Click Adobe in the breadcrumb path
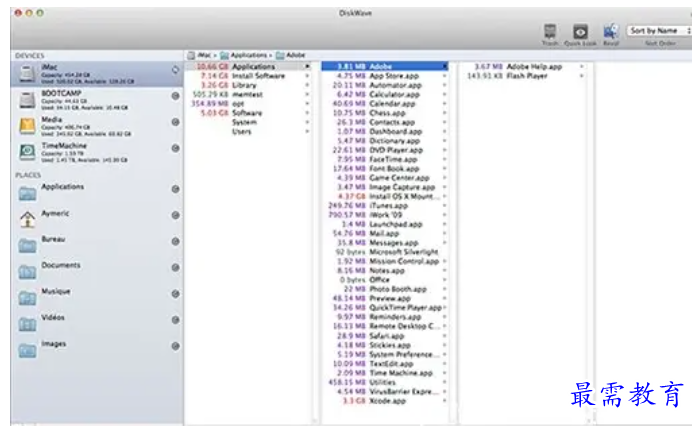The width and height of the screenshot is (692, 426). [x=295, y=55]
